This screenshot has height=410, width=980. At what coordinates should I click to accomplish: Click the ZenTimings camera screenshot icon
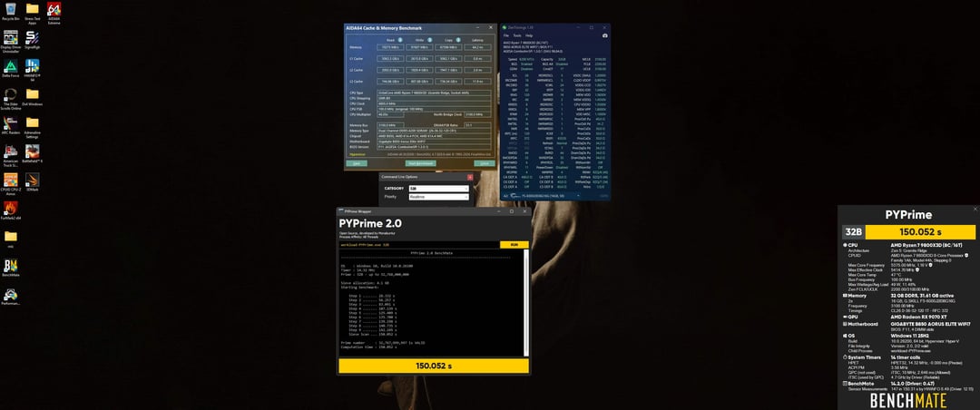click(605, 35)
